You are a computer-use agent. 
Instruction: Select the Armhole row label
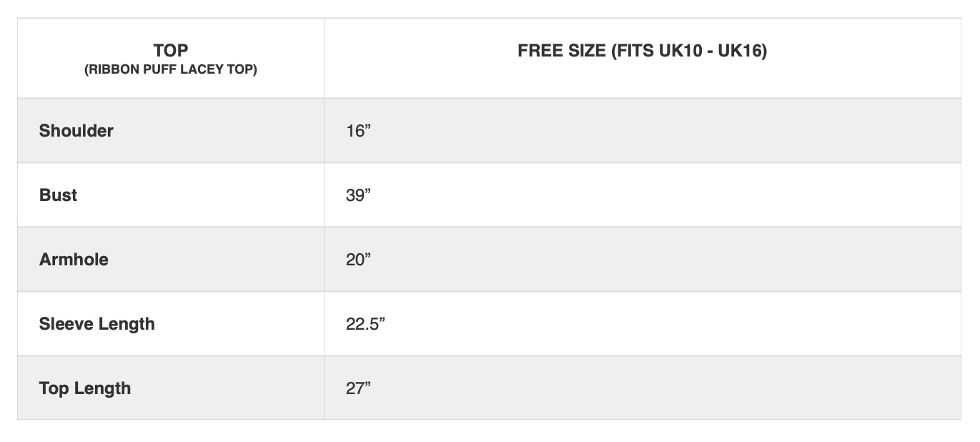(74, 260)
